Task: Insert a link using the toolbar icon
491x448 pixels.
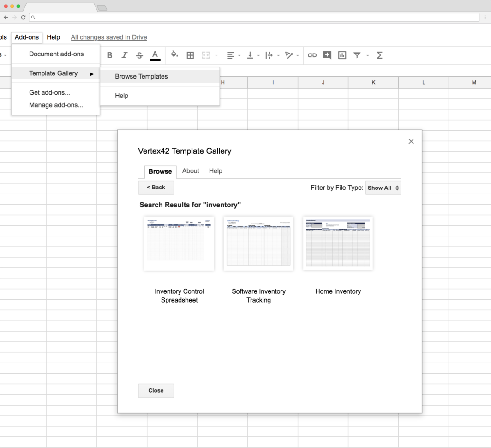Action: pos(312,55)
